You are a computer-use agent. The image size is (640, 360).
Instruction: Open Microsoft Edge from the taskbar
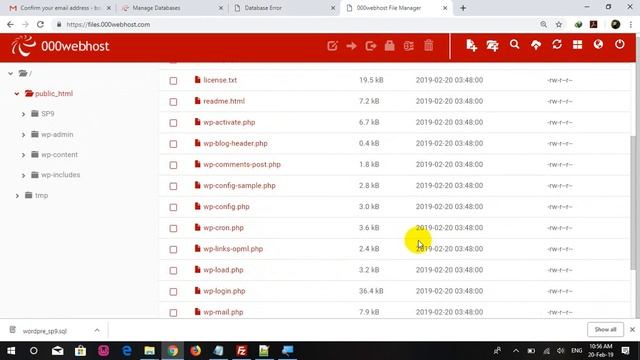(127, 351)
